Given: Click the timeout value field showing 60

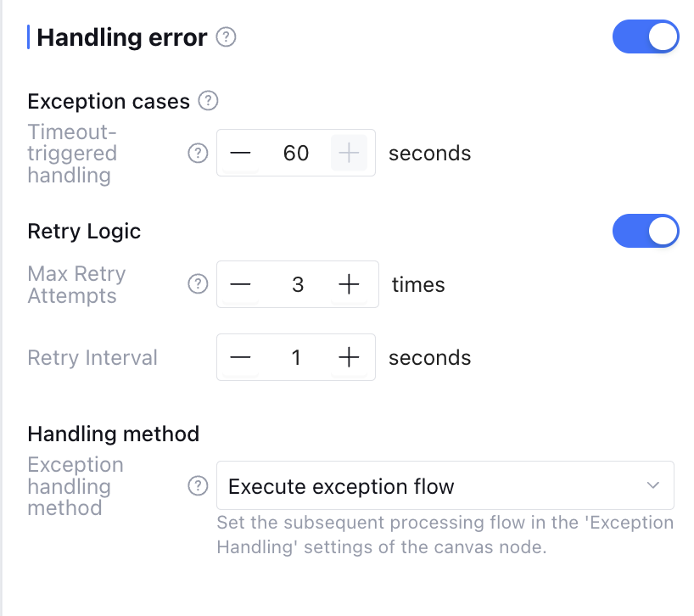Looking at the screenshot, I should coord(295,154).
